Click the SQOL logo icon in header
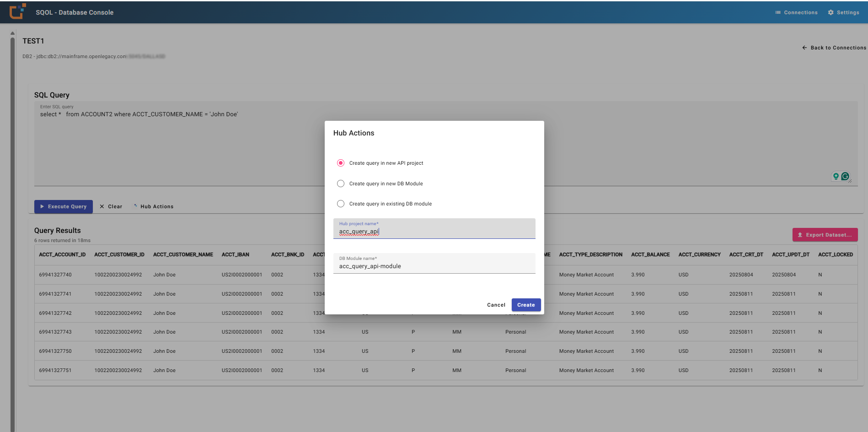Screen dimensions: 868x432 pyautogui.click(x=17, y=11)
